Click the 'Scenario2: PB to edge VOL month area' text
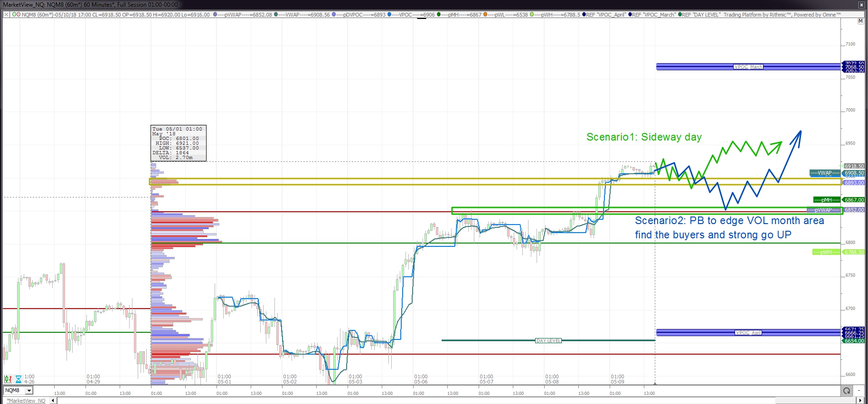The height and width of the screenshot is (404, 868). coord(729,221)
